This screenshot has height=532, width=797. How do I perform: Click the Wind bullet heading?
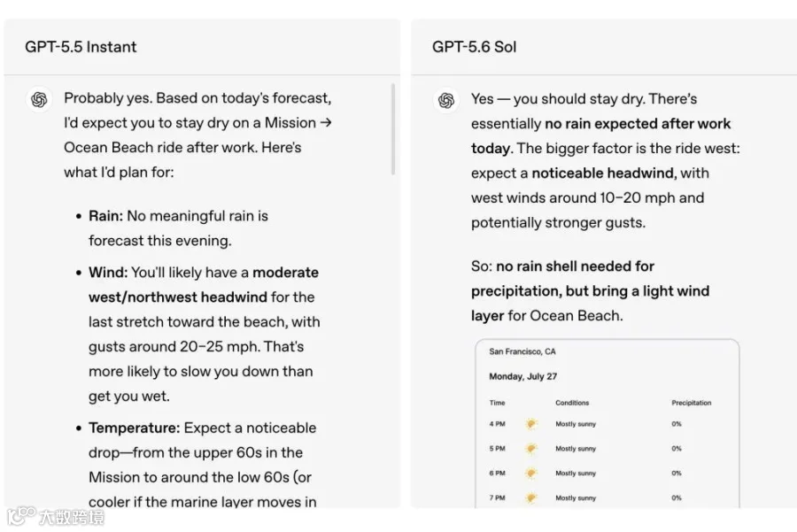(108, 273)
